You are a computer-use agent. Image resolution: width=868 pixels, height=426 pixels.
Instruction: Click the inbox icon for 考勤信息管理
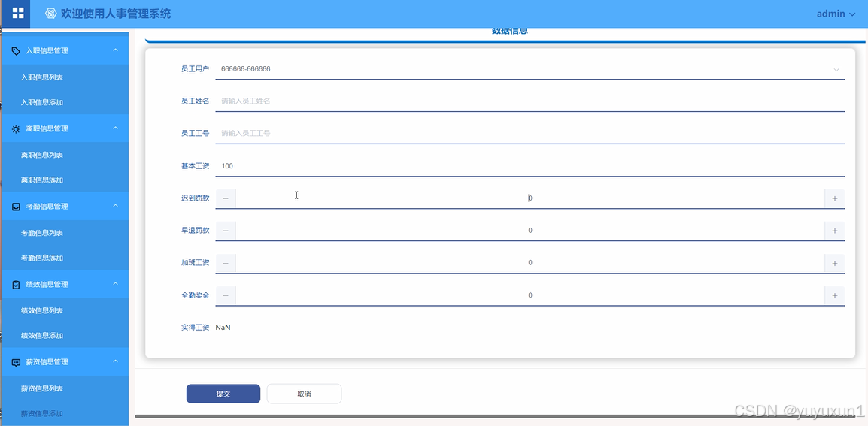coord(16,207)
